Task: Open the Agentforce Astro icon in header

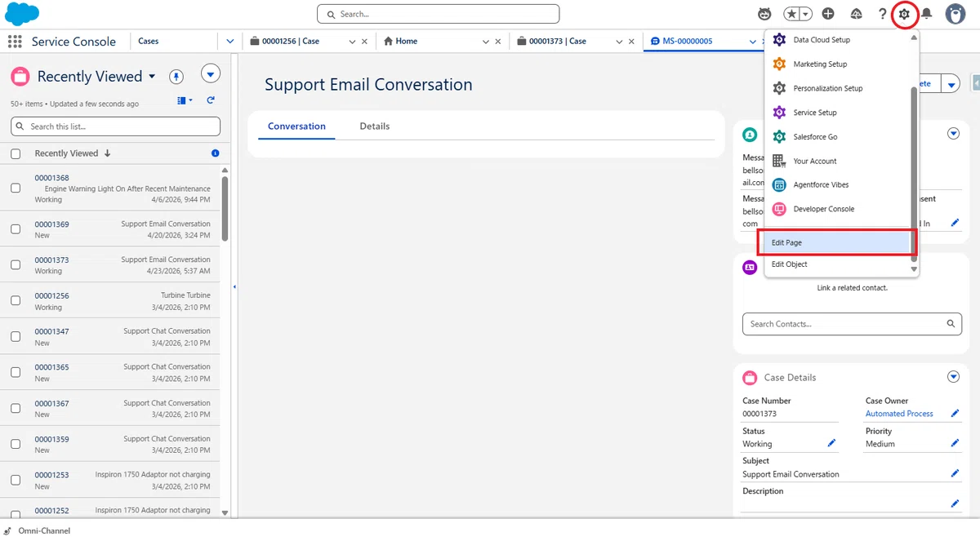Action: click(764, 14)
